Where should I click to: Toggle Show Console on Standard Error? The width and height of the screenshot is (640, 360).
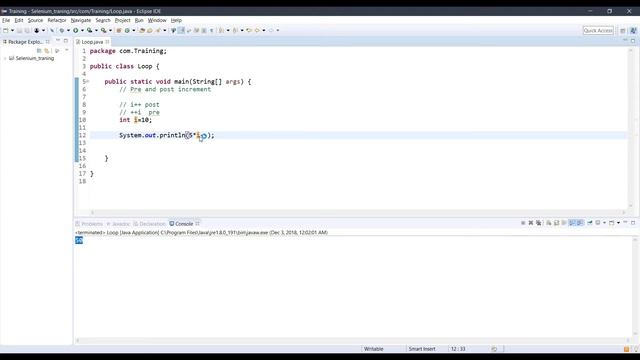tap(580, 223)
